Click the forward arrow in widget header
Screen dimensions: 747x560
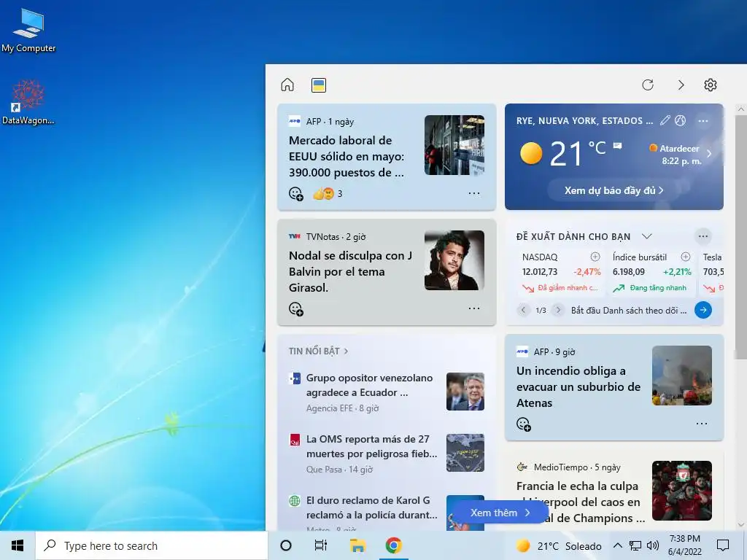[681, 85]
